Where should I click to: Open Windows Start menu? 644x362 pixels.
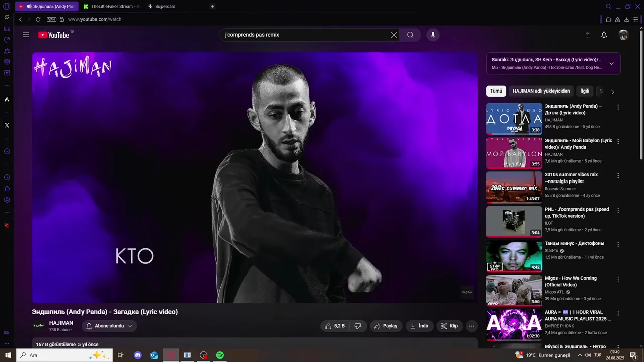click(x=8, y=355)
